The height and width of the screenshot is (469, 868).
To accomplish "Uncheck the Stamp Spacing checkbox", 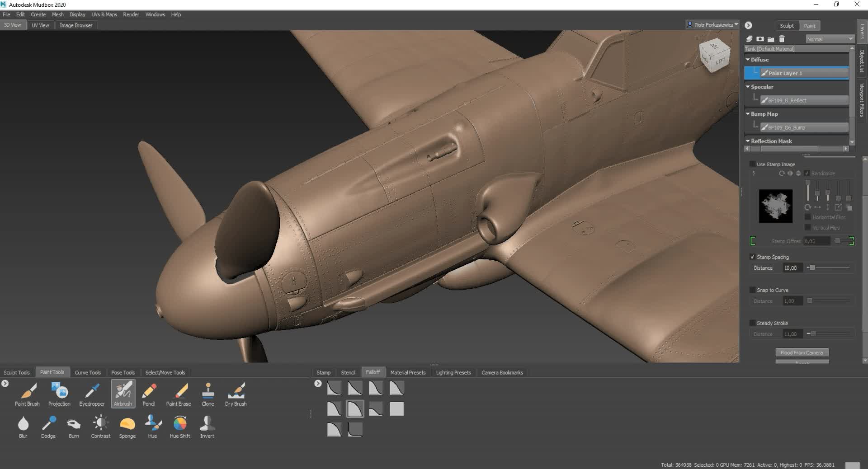I will click(x=752, y=257).
